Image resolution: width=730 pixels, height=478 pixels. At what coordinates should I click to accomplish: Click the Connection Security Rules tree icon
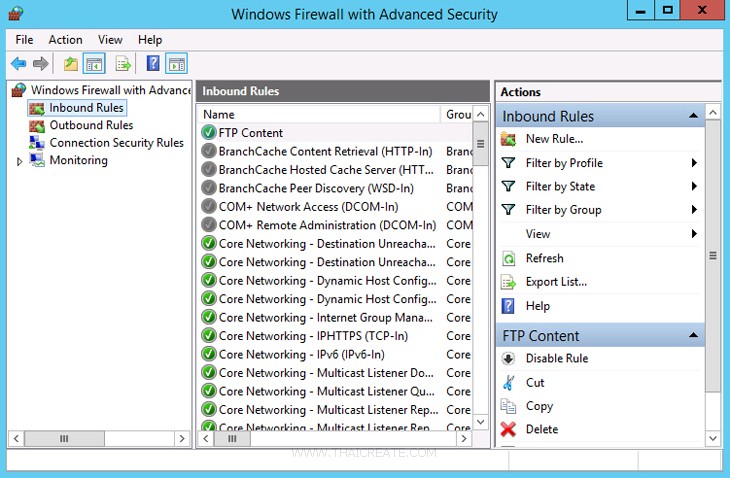[37, 143]
